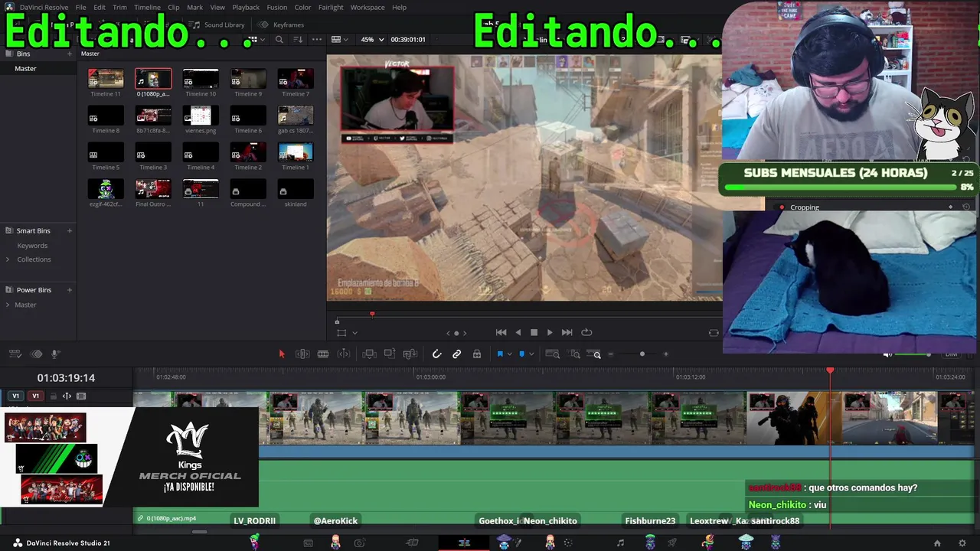Viewport: 980px width, 551px height.
Task: Open the File menu
Action: tap(80, 7)
